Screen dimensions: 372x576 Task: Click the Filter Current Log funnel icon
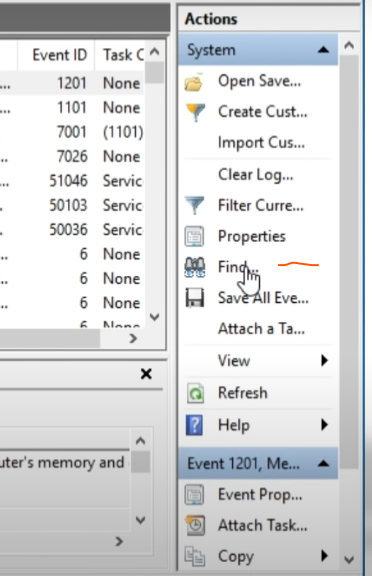point(194,205)
